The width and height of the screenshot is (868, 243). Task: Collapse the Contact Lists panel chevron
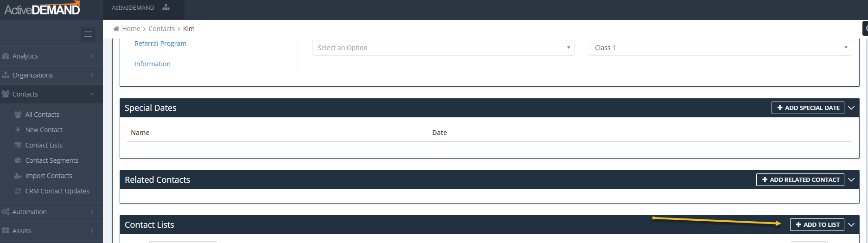pos(851,224)
